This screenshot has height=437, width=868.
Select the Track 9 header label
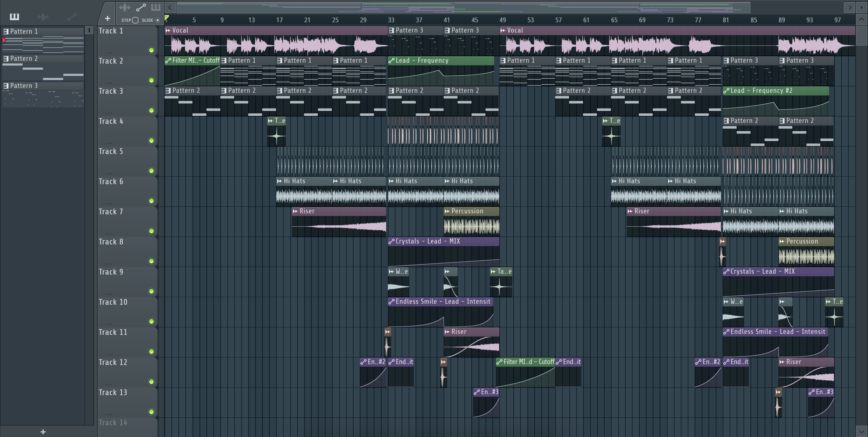point(111,272)
